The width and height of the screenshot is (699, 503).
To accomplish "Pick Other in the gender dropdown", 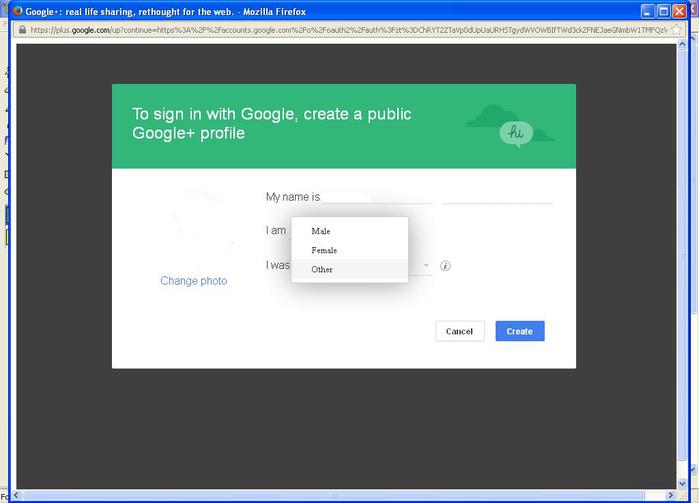I will (350, 269).
